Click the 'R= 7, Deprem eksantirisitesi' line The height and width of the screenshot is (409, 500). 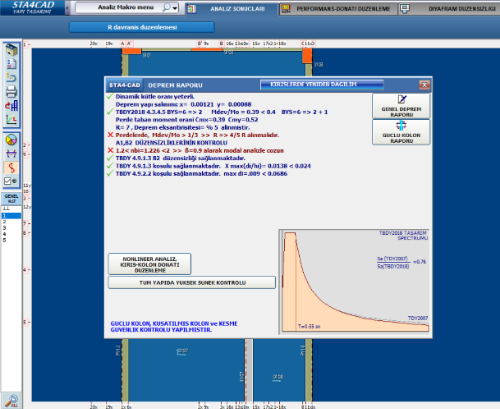tap(183, 127)
